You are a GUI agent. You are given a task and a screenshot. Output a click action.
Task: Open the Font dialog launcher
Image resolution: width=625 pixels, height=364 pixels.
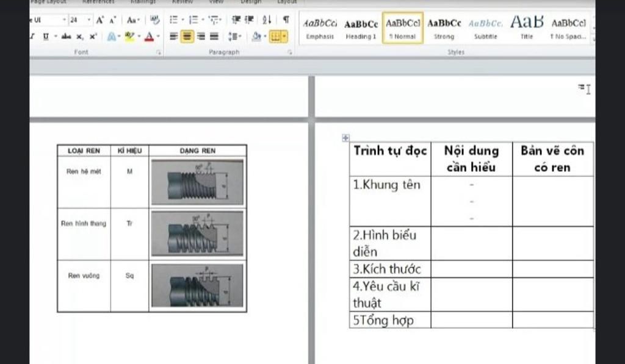[159, 52]
